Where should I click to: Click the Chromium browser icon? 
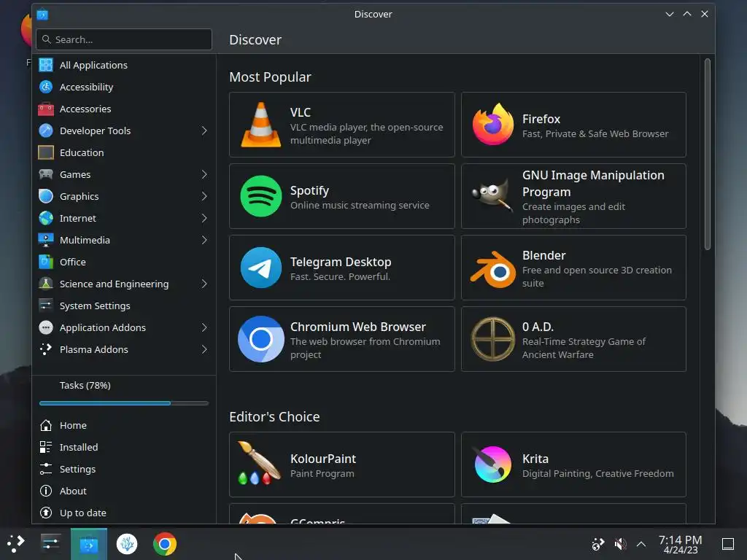260,339
